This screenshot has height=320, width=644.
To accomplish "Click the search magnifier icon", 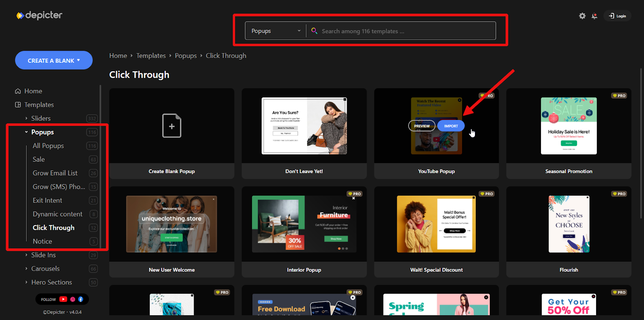I will click(x=314, y=31).
